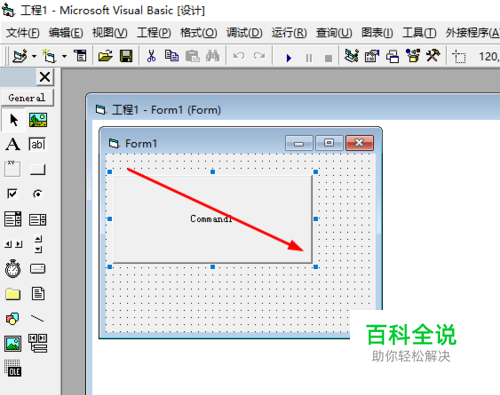Viewport: 500px width, 395px height.
Task: Click the 工程1 - Form1 (Form) designer title
Action: click(166, 110)
